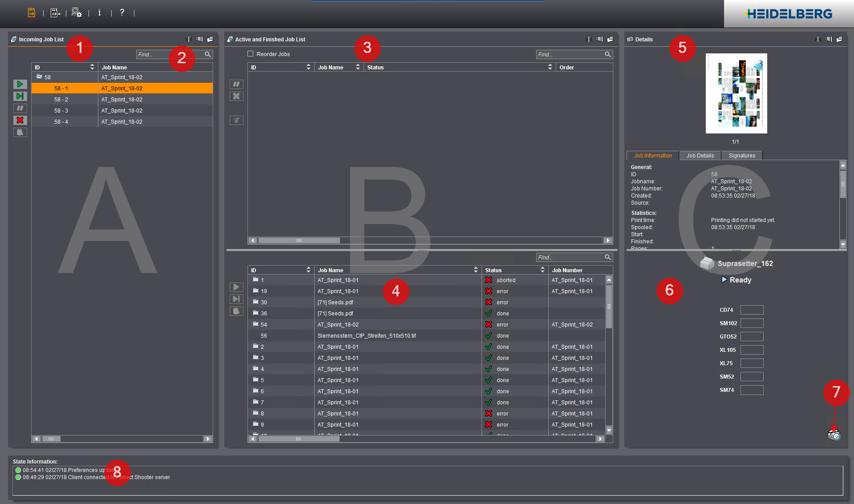Click the orange ABC document toolbar icon
The width and height of the screenshot is (854, 504).
tap(32, 13)
